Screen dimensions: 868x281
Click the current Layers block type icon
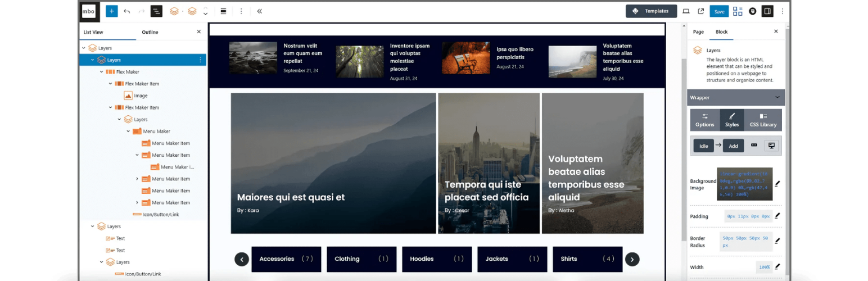[192, 11]
